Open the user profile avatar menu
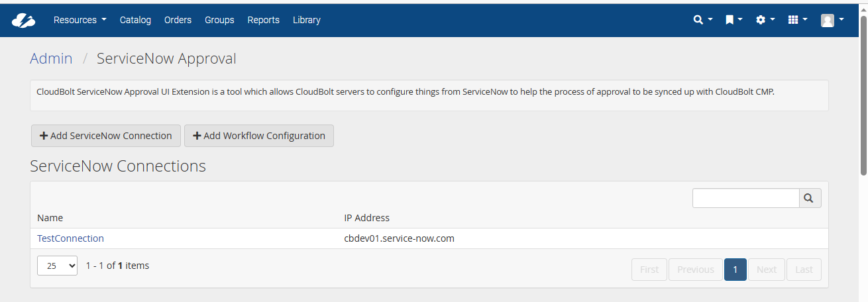Image resolution: width=868 pixels, height=302 pixels. point(832,20)
